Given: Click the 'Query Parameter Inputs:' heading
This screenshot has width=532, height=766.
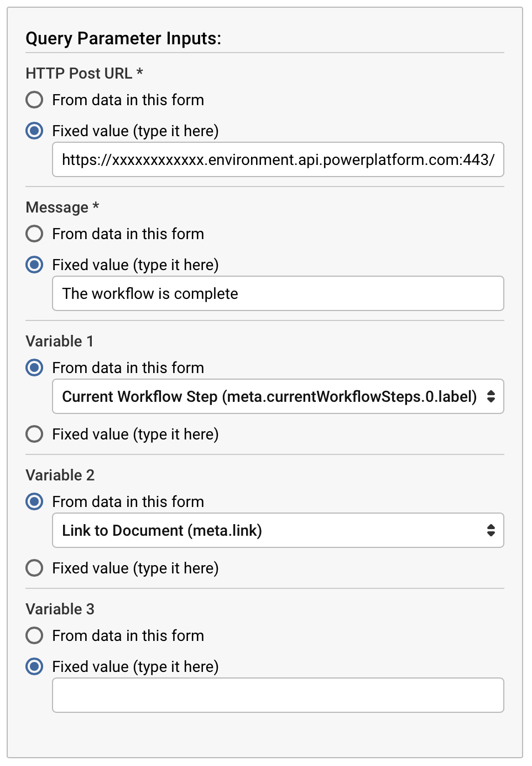Looking at the screenshot, I should tap(123, 38).
